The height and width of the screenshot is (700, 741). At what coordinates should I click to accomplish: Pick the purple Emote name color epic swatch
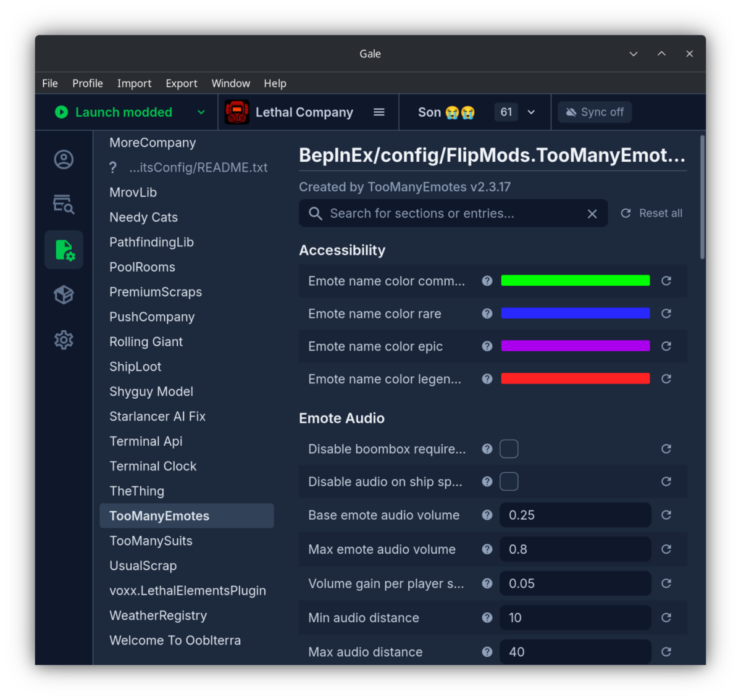[576, 346]
